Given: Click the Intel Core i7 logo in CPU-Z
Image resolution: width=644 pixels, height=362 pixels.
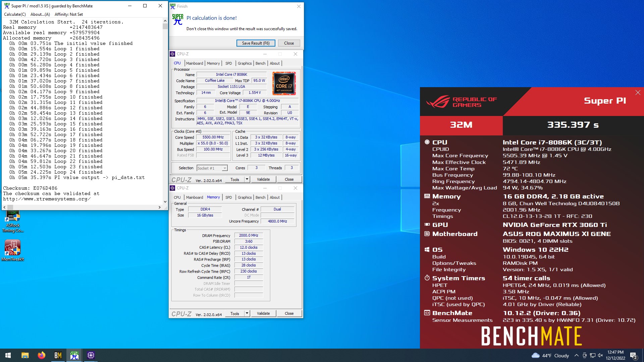Looking at the screenshot, I should pos(284,83).
